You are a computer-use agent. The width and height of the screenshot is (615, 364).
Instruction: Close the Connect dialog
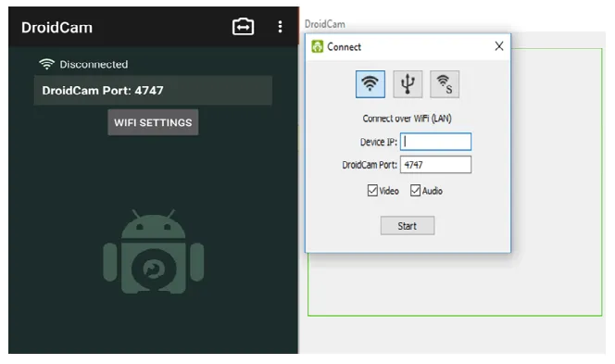click(x=499, y=46)
